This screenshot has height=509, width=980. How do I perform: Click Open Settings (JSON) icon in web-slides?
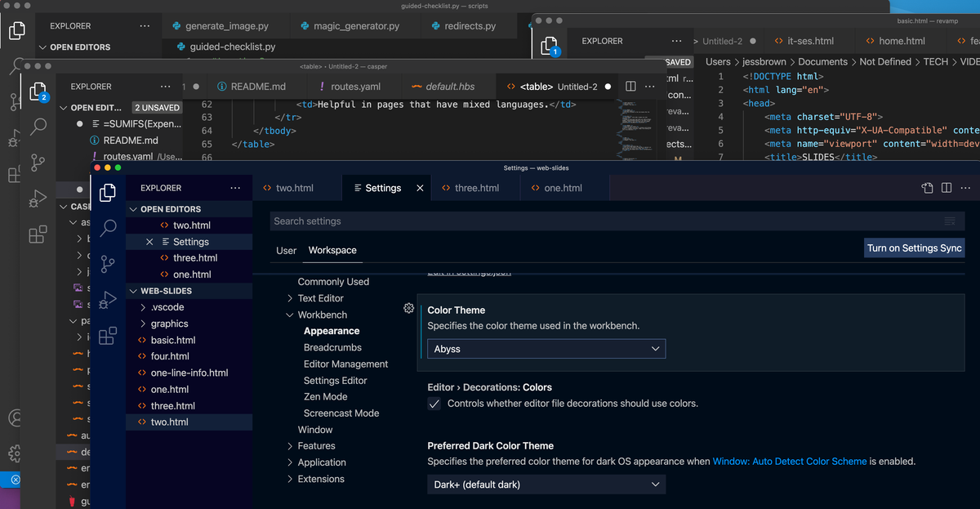pos(927,188)
